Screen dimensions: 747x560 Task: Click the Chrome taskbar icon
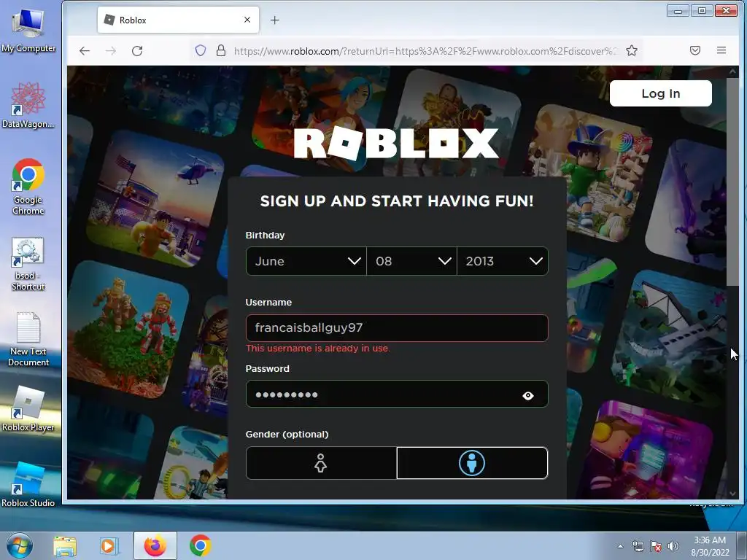click(201, 545)
